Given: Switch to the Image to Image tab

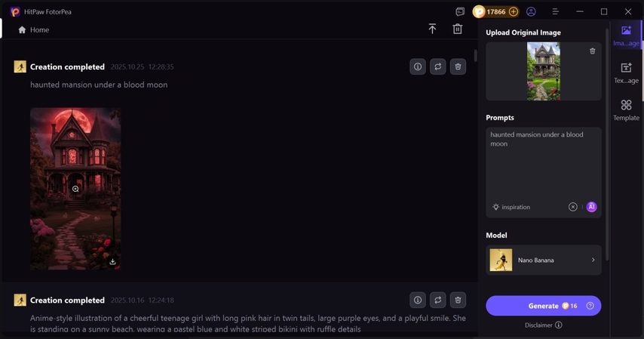Looking at the screenshot, I should [x=627, y=35].
